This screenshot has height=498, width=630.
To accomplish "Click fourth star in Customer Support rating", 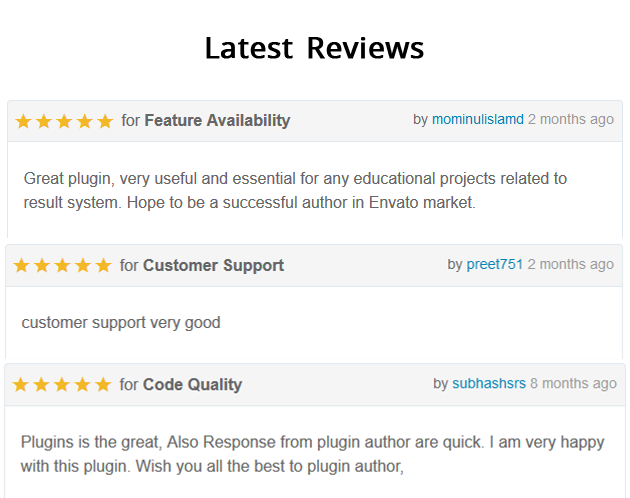I will (x=83, y=266).
